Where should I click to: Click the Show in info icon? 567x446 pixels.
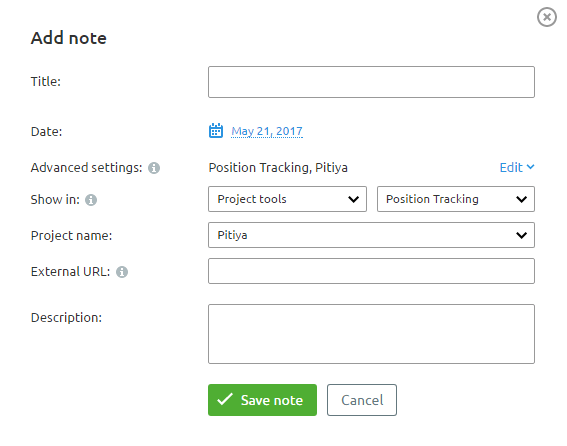[91, 200]
